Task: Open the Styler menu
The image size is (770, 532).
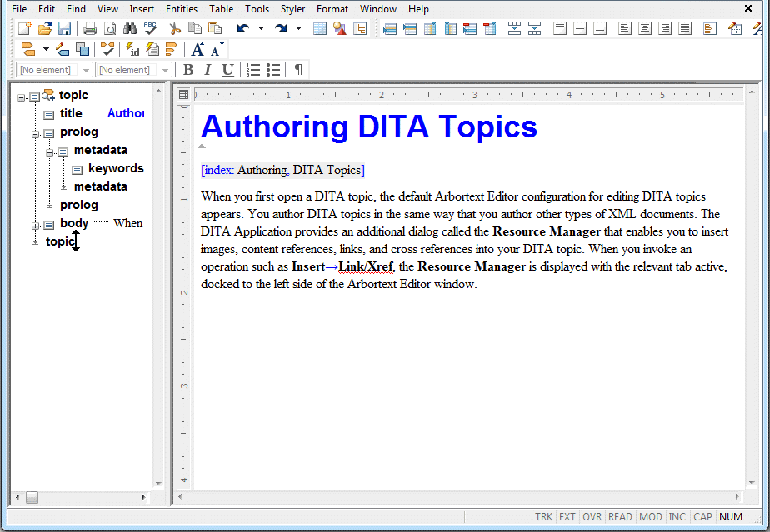Action: [292, 9]
